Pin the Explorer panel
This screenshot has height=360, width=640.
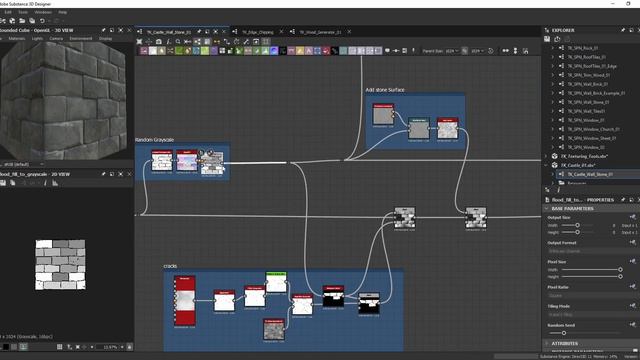(623, 30)
